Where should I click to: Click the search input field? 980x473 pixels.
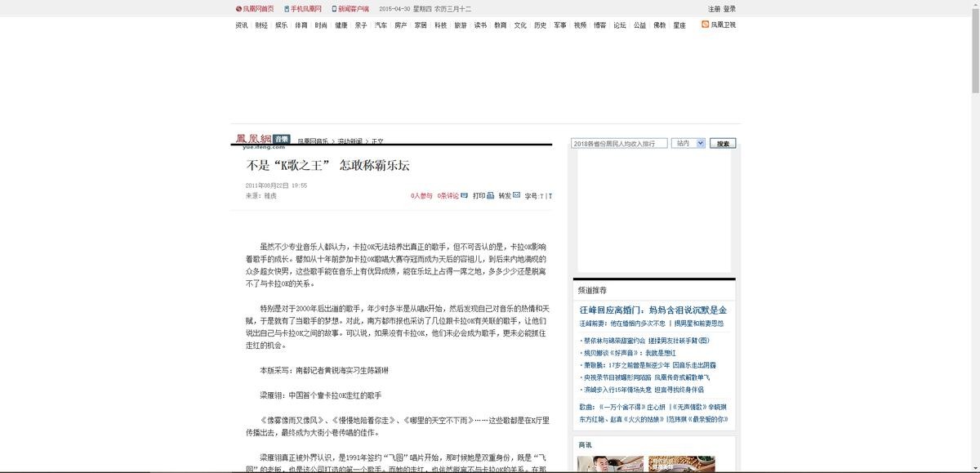pos(619,144)
